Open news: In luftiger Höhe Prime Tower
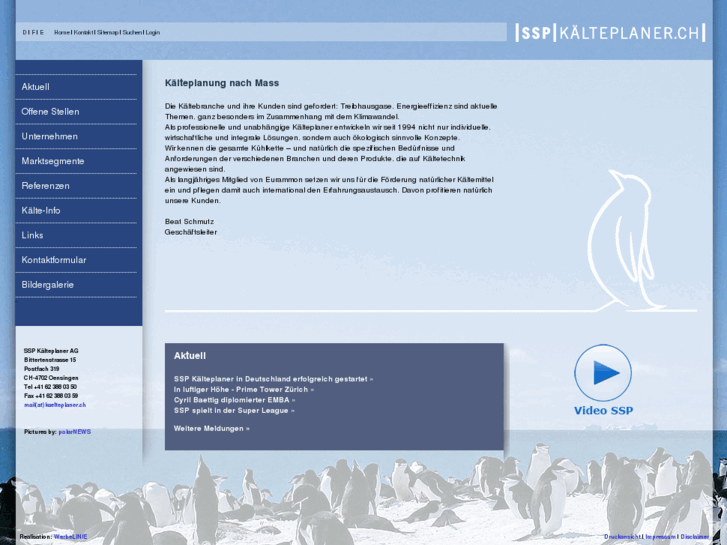 244,390
